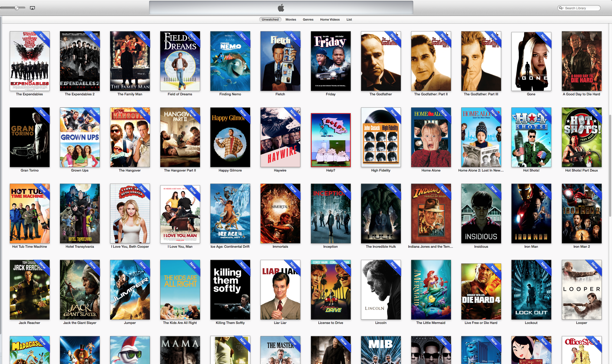Go to the Home Videos tab
The width and height of the screenshot is (612, 364).
(330, 20)
